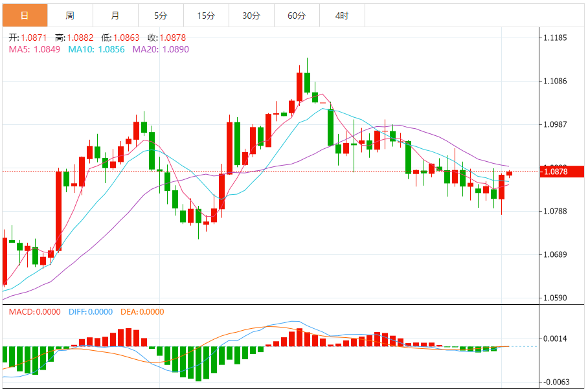Viewport: 588px width, 389px height.
Task: Click the 1.0590 price axis label
Action: coord(556,298)
